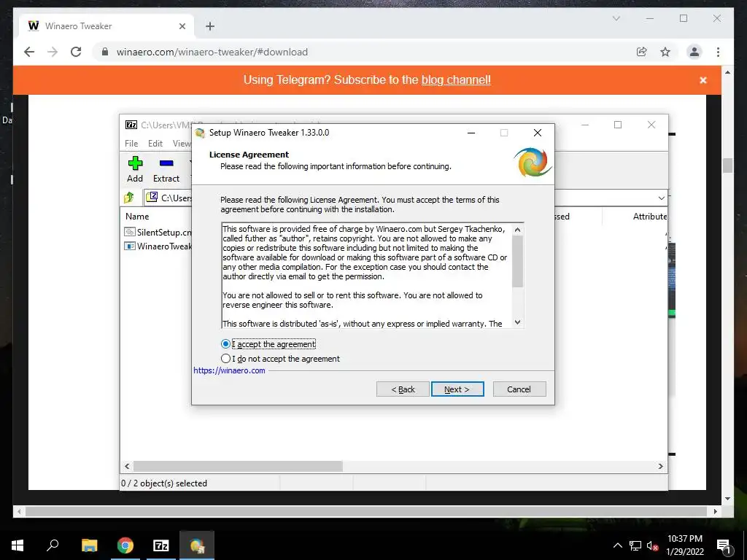Open the notification center

[x=724, y=546]
